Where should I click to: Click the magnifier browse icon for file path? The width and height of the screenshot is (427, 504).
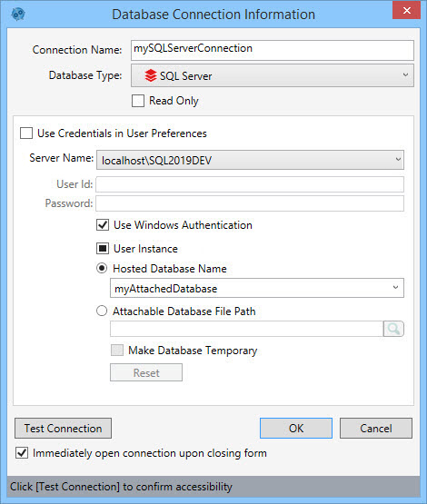[393, 329]
